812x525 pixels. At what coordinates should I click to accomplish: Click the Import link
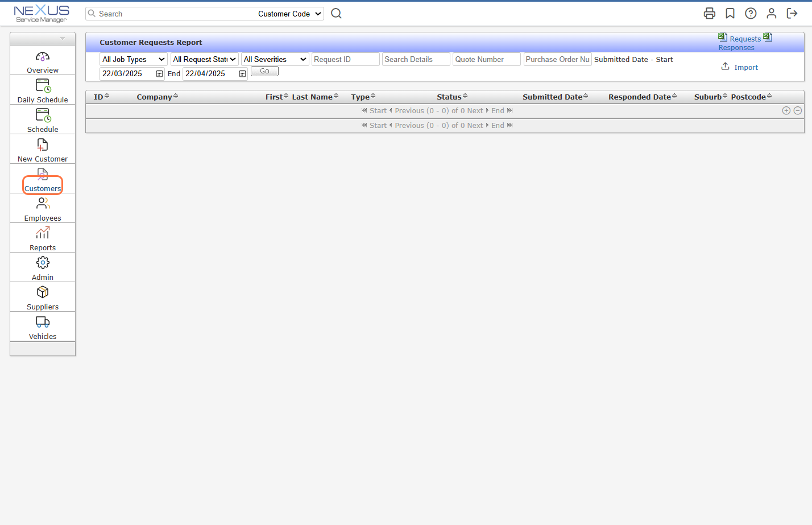tap(746, 67)
